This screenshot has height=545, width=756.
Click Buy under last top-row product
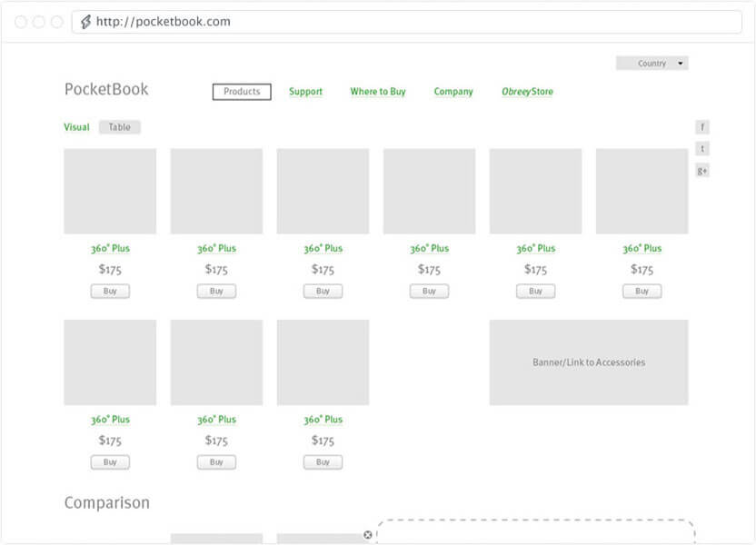642,292
